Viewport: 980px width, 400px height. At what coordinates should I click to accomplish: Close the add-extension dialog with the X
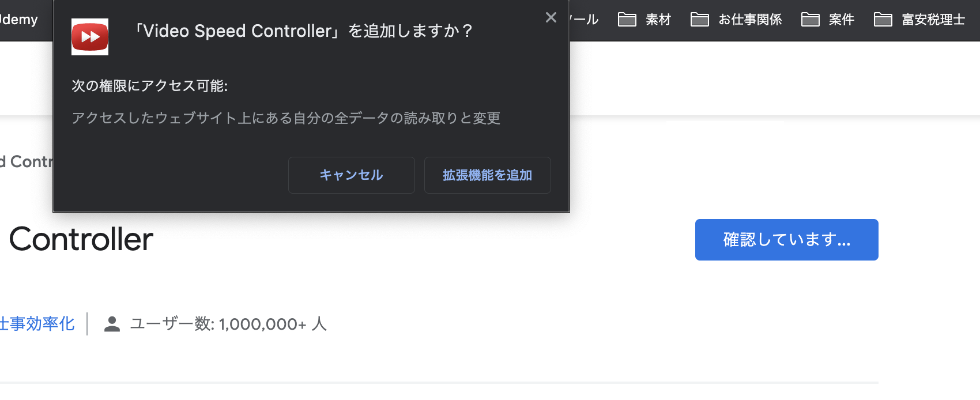(x=551, y=18)
